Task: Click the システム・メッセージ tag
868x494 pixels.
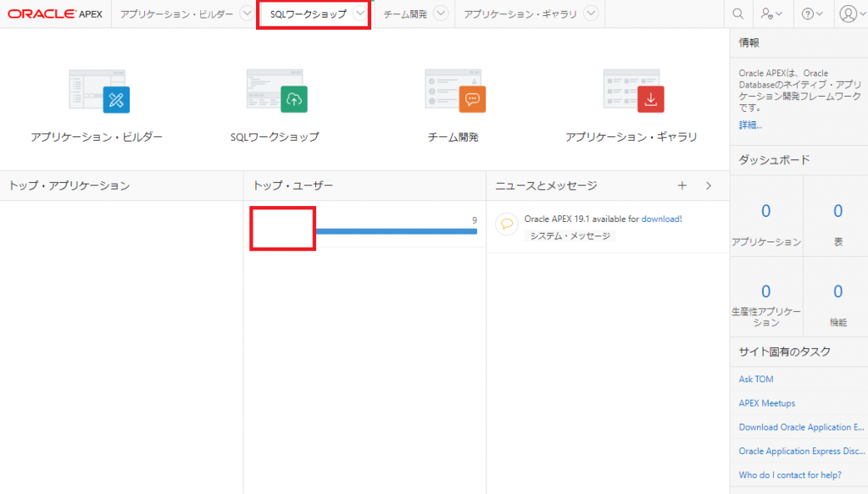Action: (x=570, y=236)
